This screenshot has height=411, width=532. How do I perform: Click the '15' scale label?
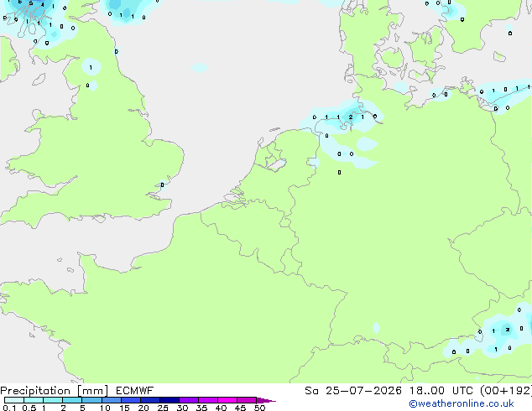[124, 408]
